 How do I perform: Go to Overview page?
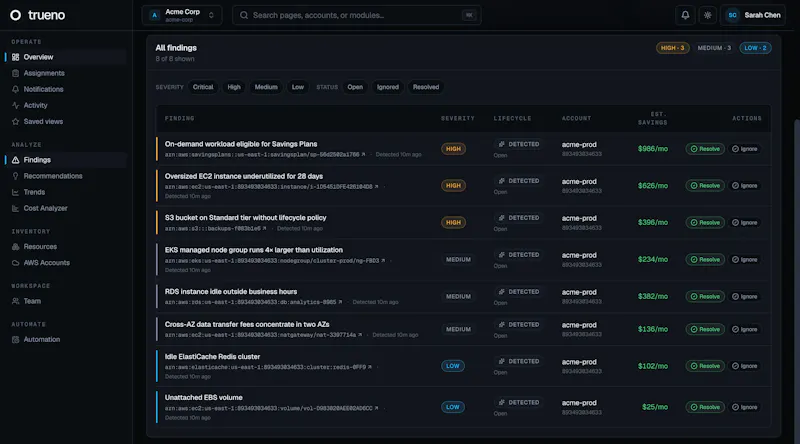[x=65, y=57]
